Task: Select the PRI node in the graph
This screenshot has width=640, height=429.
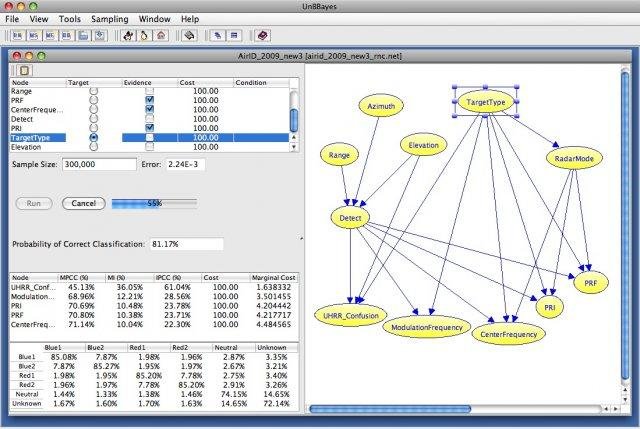Action: point(550,307)
